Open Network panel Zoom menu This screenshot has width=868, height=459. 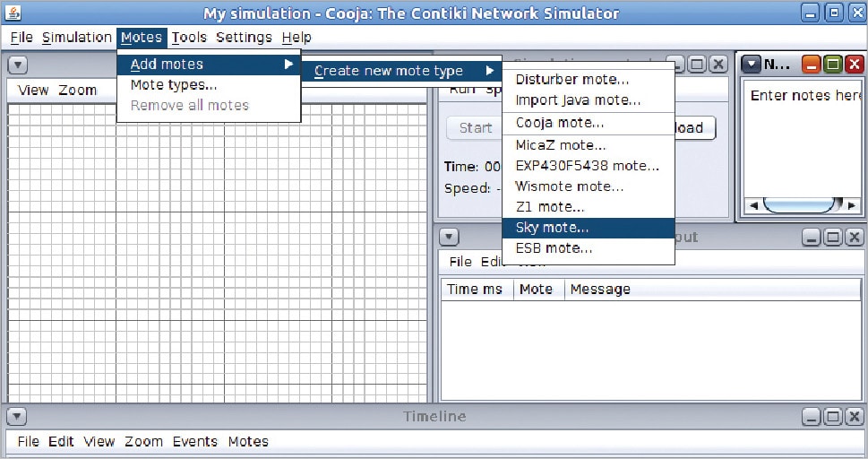78,91
